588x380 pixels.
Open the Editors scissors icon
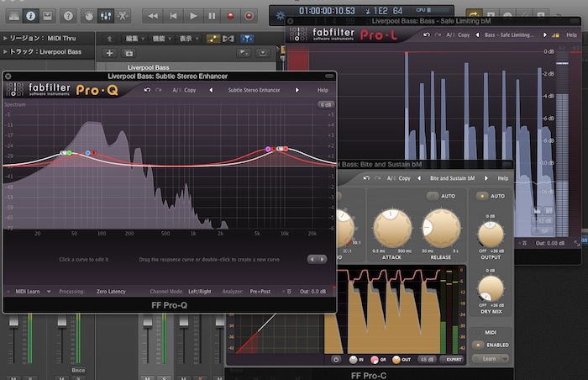123,16
